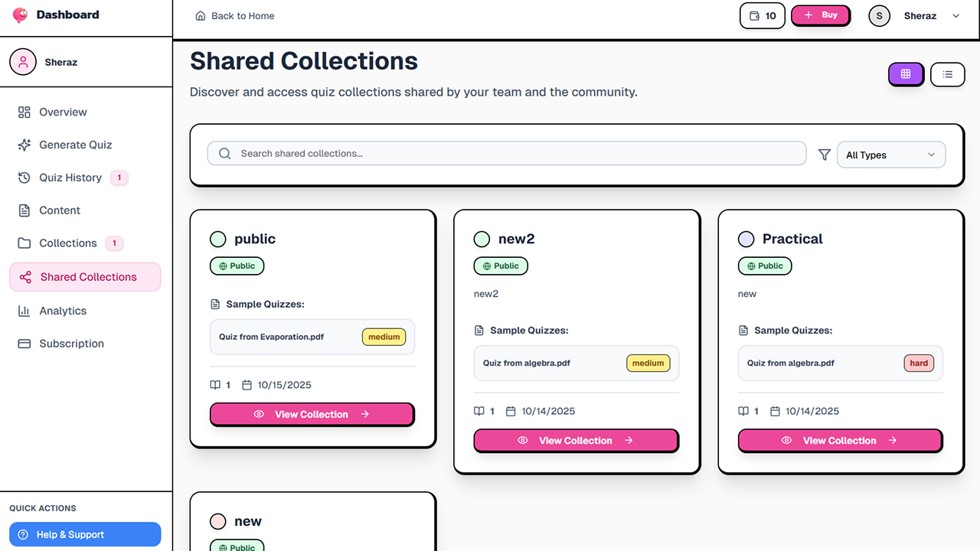
Task: Click the home icon beside Back to Home
Action: click(201, 15)
